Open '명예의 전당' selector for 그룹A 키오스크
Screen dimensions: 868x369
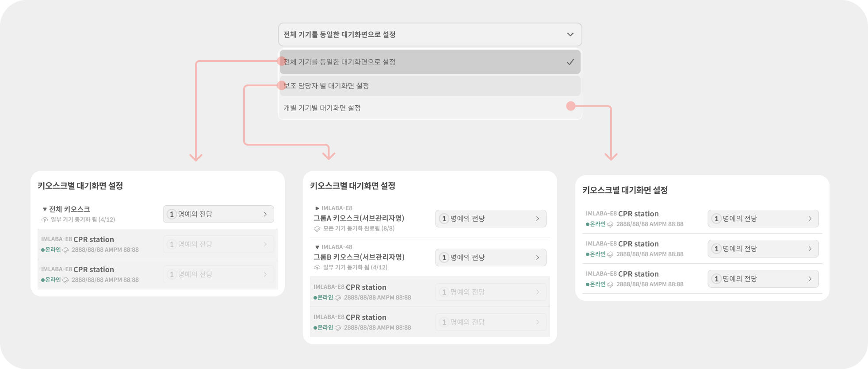coord(490,219)
